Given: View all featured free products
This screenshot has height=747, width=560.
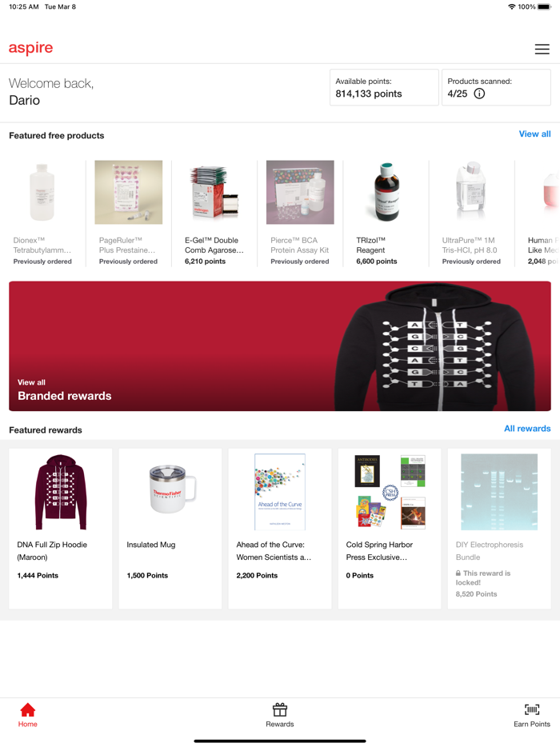Looking at the screenshot, I should [x=534, y=134].
